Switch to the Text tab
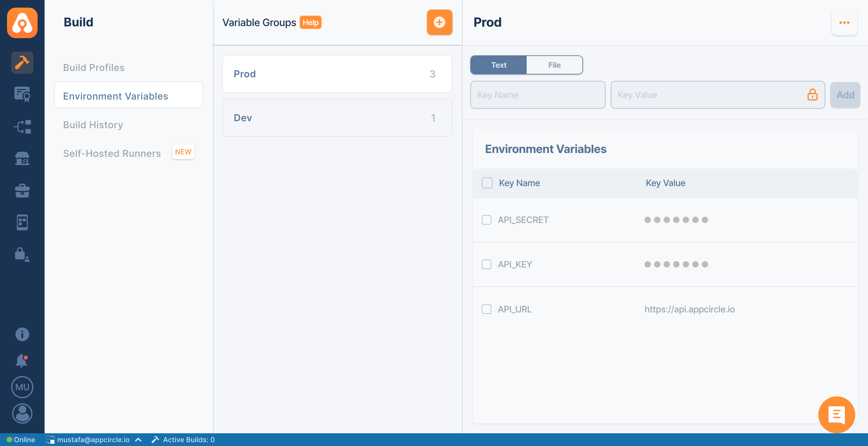 pyautogui.click(x=499, y=65)
